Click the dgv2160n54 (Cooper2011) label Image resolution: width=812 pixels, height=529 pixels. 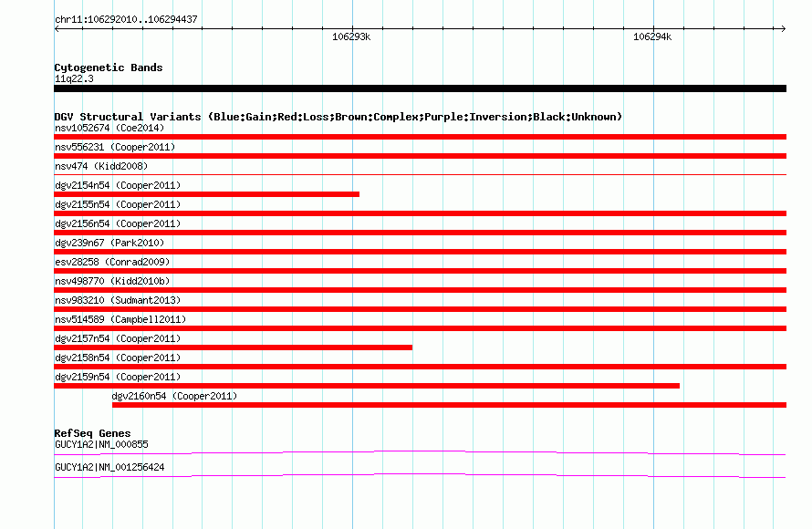174,396
